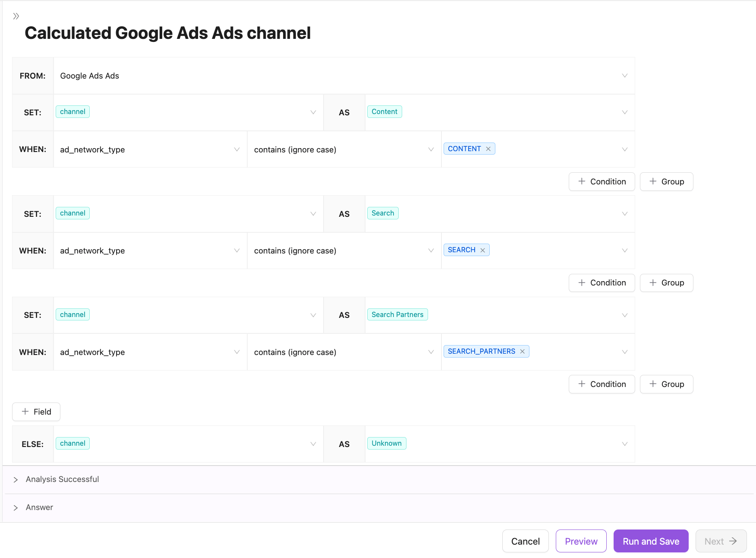This screenshot has width=756, height=558.
Task: Remove the SEARCH_PARTNERS tag
Action: 523,352
